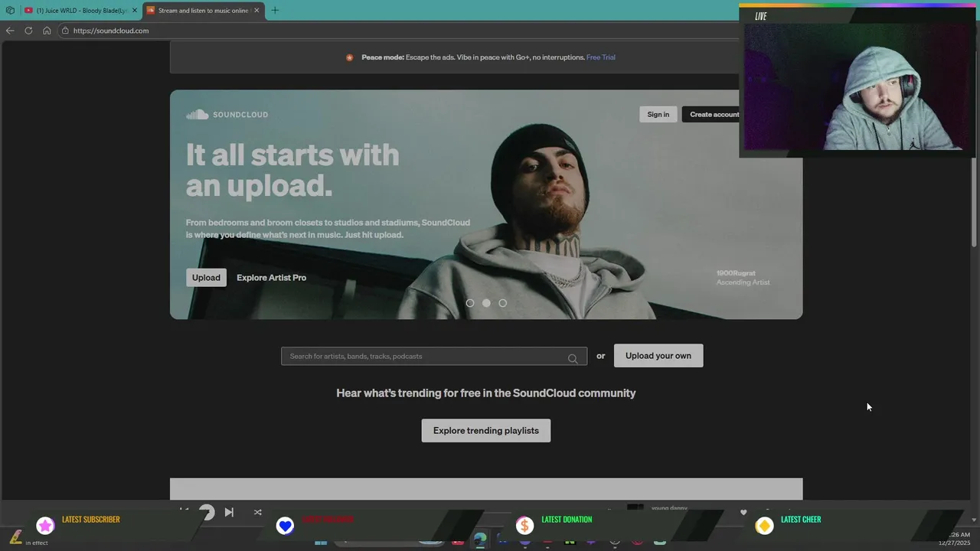View site information lock icon
The image size is (980, 551).
[x=66, y=31]
